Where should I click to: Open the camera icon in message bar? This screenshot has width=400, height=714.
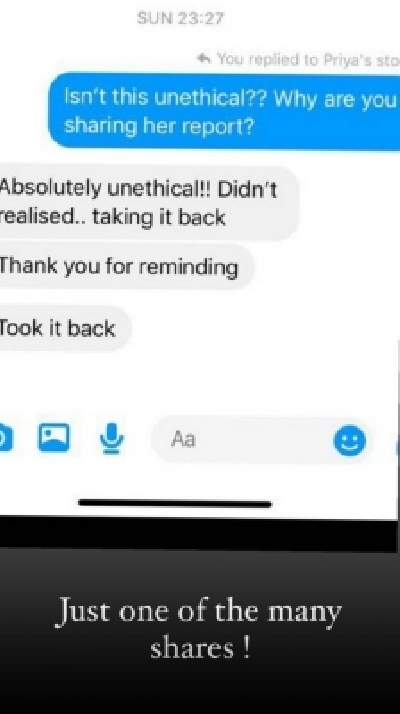5,439
